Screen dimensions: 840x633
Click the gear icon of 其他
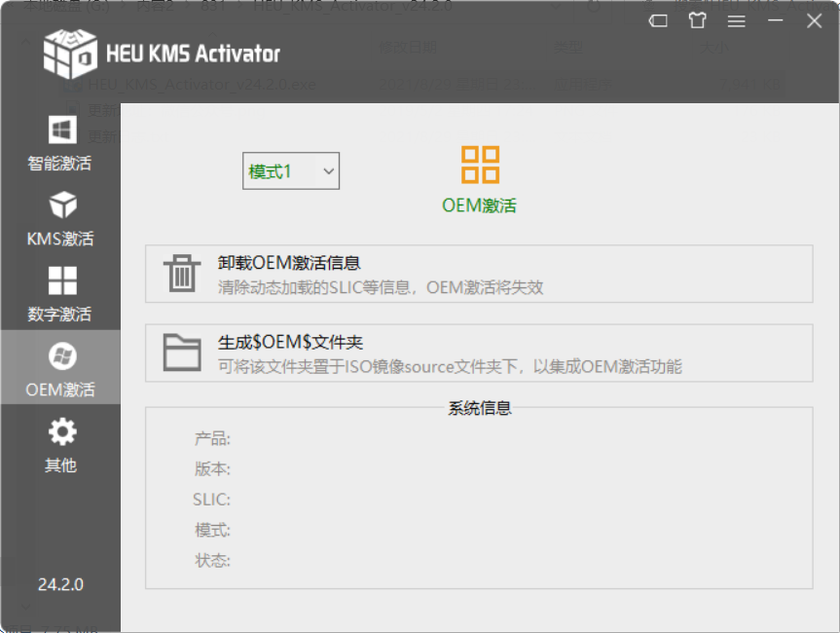pyautogui.click(x=62, y=431)
